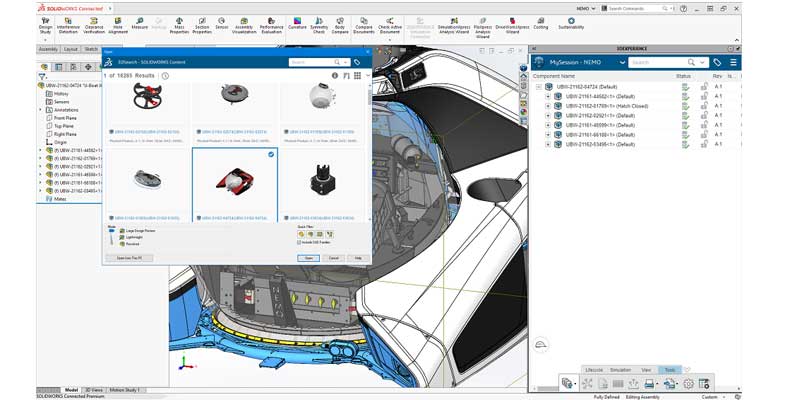Expand the Hatch Closed component in 3DEXPERIENCE tree
800x400 pixels.
pos(547,105)
